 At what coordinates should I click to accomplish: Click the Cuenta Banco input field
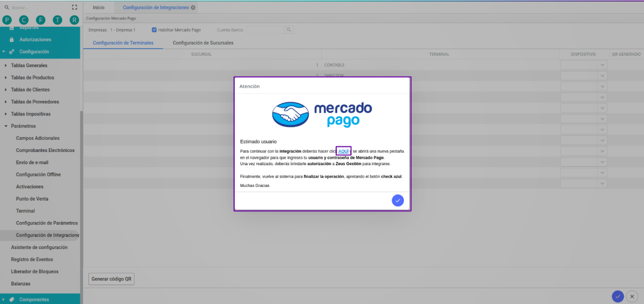pos(265,30)
